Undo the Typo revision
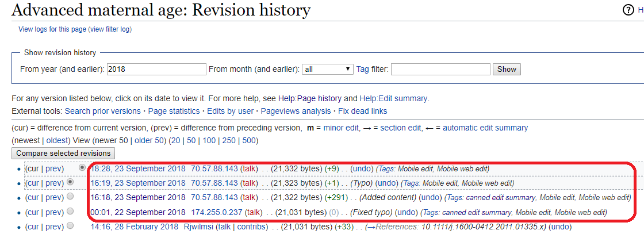The width and height of the screenshot is (644, 234). click(388, 183)
